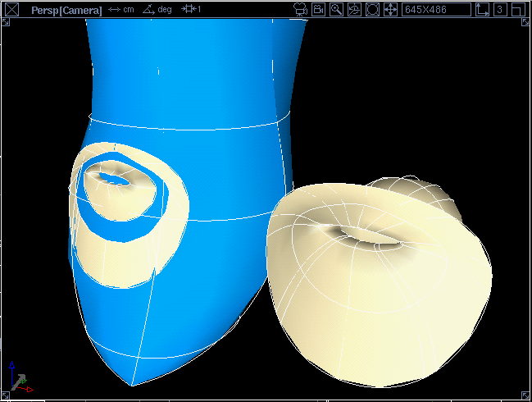Click the camcorder view icon

click(x=318, y=10)
